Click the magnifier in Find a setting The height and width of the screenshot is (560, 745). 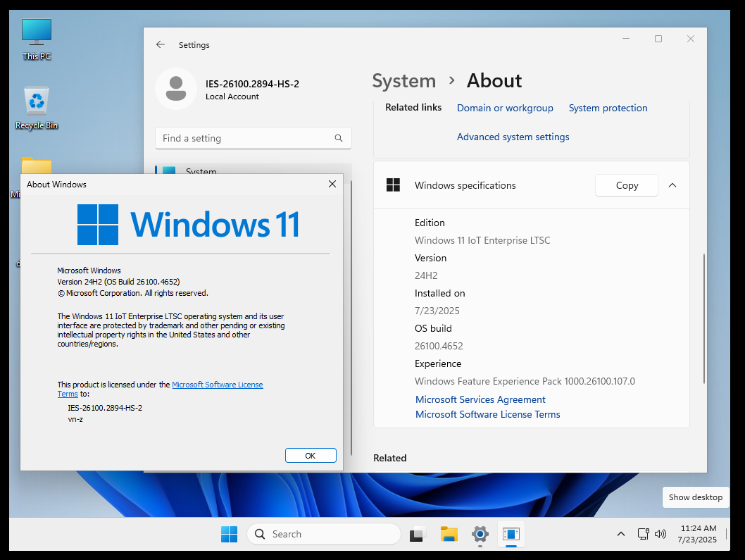click(x=338, y=138)
